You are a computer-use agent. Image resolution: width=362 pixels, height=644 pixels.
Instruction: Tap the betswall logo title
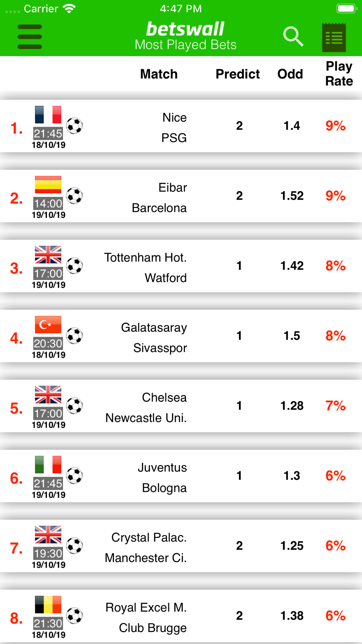(185, 29)
